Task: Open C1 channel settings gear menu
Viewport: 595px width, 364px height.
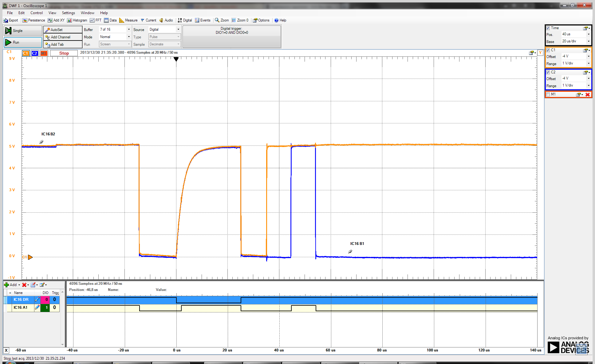Action: tap(586, 50)
